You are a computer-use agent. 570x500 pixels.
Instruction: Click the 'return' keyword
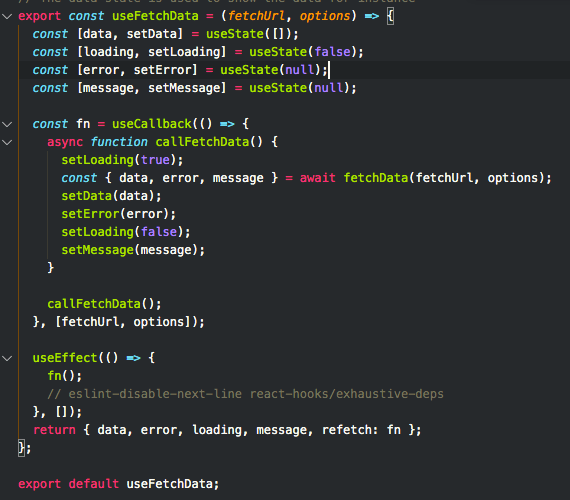click(54, 430)
